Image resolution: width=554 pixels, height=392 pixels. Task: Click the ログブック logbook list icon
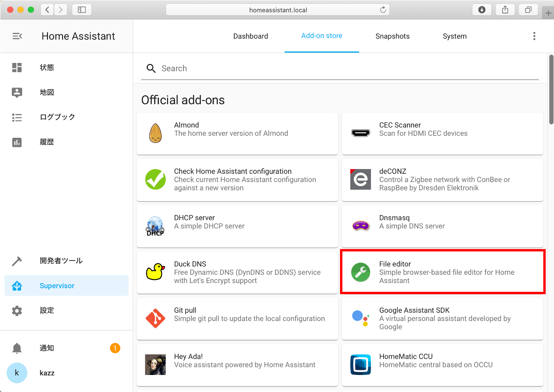(17, 117)
